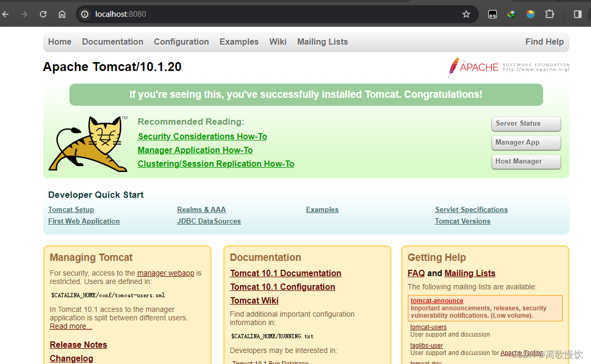
Task: Open the multicolored bird extension icon
Action: (512, 14)
